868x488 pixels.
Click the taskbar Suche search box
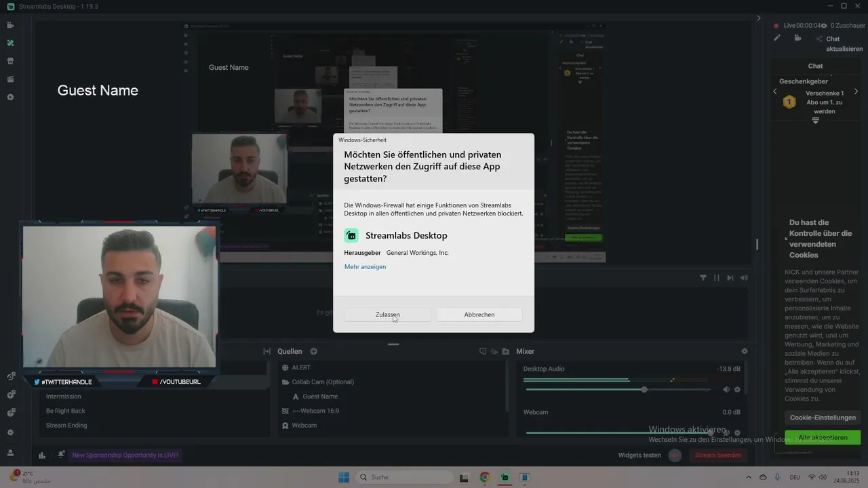click(406, 477)
